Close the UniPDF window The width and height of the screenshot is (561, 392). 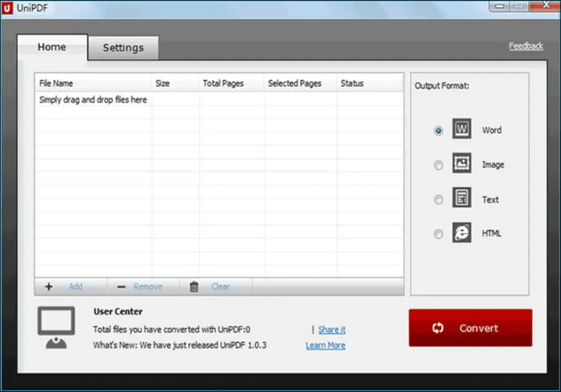click(545, 6)
